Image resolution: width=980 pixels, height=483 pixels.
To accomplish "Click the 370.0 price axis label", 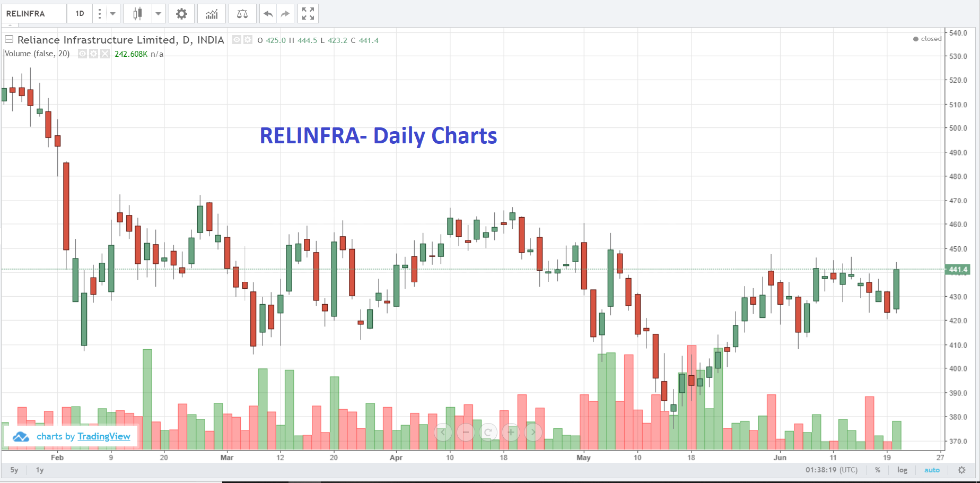I will click(x=958, y=441).
